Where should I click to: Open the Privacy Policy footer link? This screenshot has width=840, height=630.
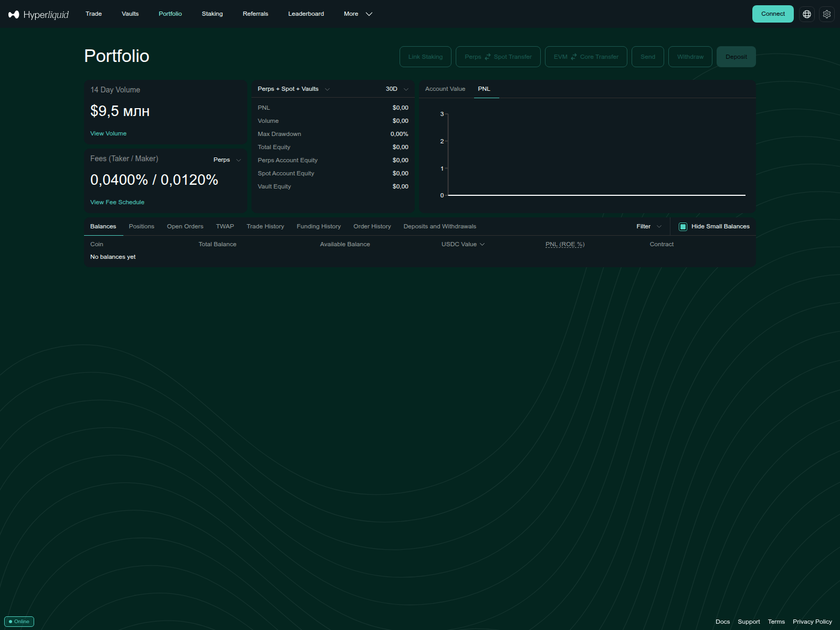point(812,622)
